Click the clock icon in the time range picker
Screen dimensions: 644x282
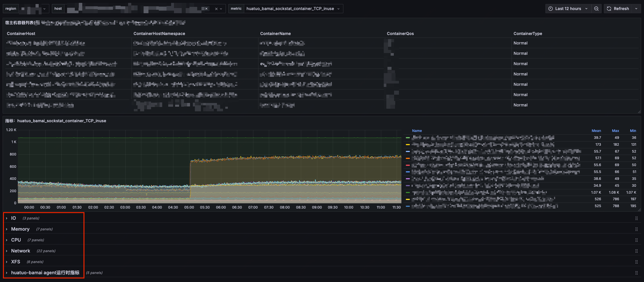pyautogui.click(x=551, y=9)
